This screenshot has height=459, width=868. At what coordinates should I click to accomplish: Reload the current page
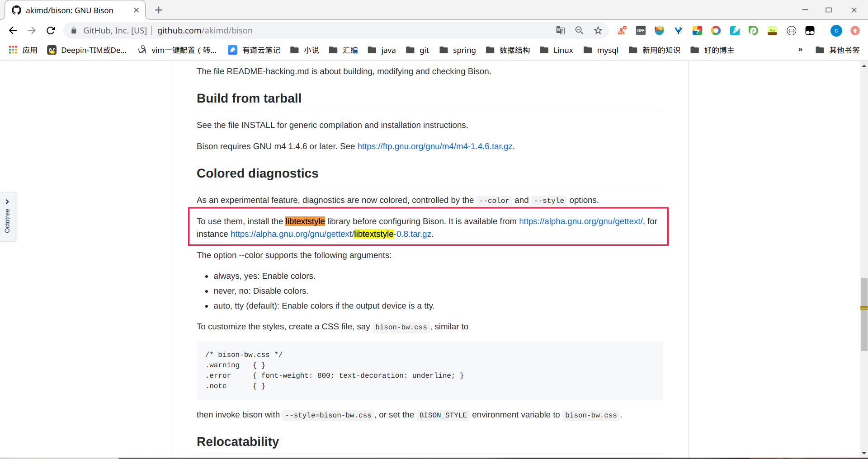coord(51,30)
